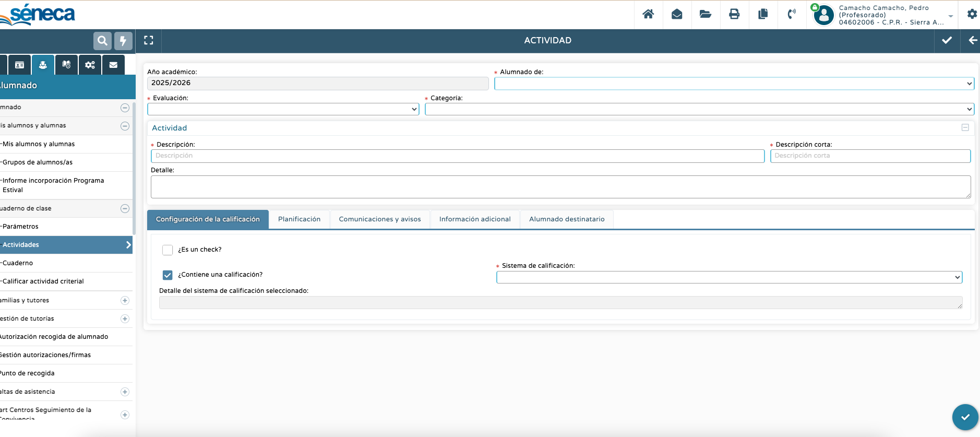This screenshot has height=437, width=980.
Task: Click the Descripción corta input field
Action: [870, 156]
